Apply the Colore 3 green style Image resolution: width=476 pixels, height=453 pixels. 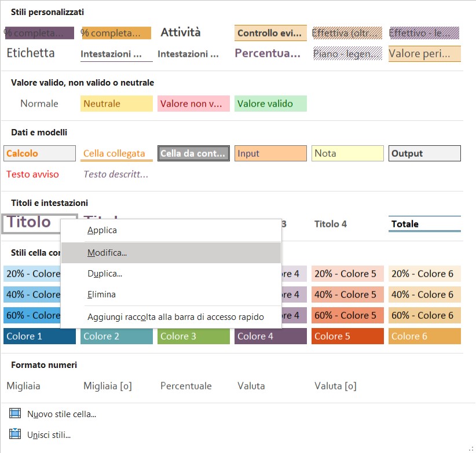point(193,336)
